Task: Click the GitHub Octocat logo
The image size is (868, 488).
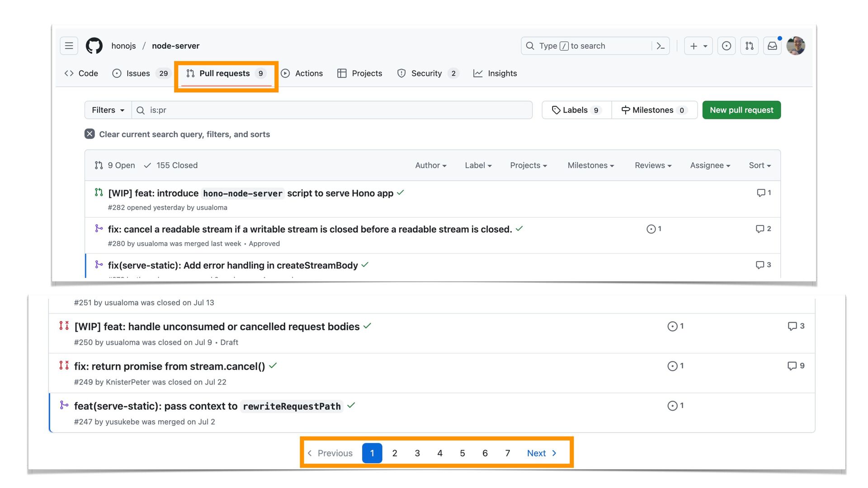Action: 94,46
